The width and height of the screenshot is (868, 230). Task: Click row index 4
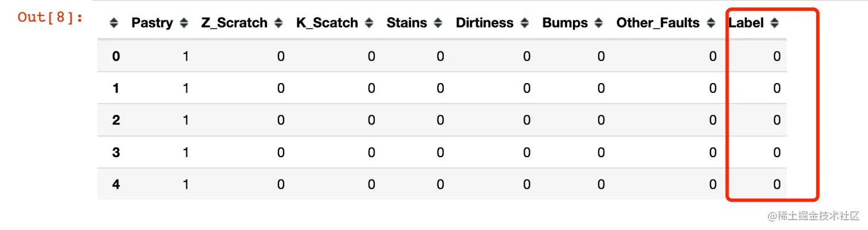click(116, 184)
